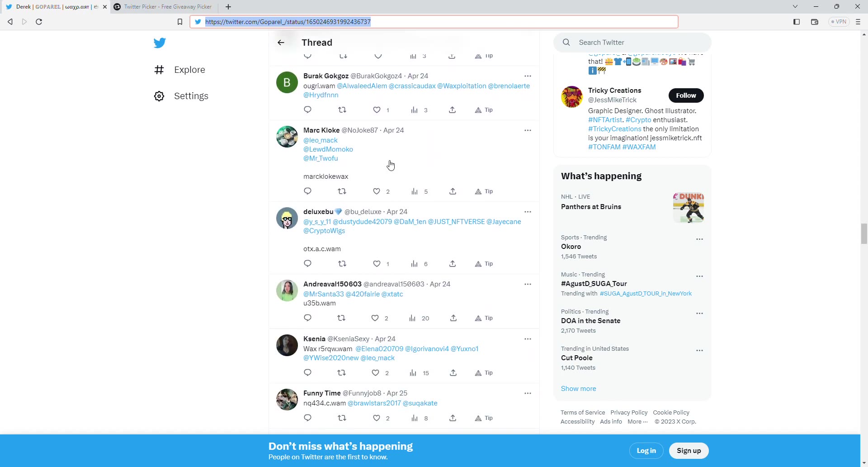Share Marc Kloke's tweet
The width and height of the screenshot is (868, 467).
[453, 191]
